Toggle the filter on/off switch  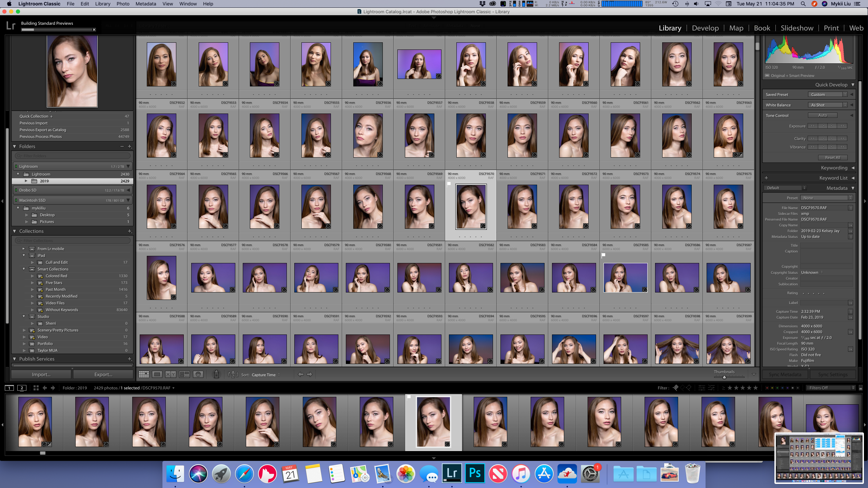861,388
